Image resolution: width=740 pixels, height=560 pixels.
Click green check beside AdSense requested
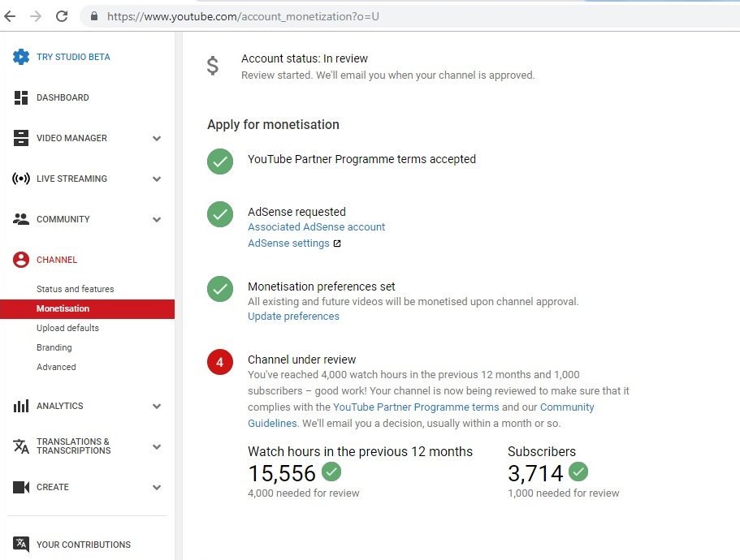pyautogui.click(x=220, y=214)
